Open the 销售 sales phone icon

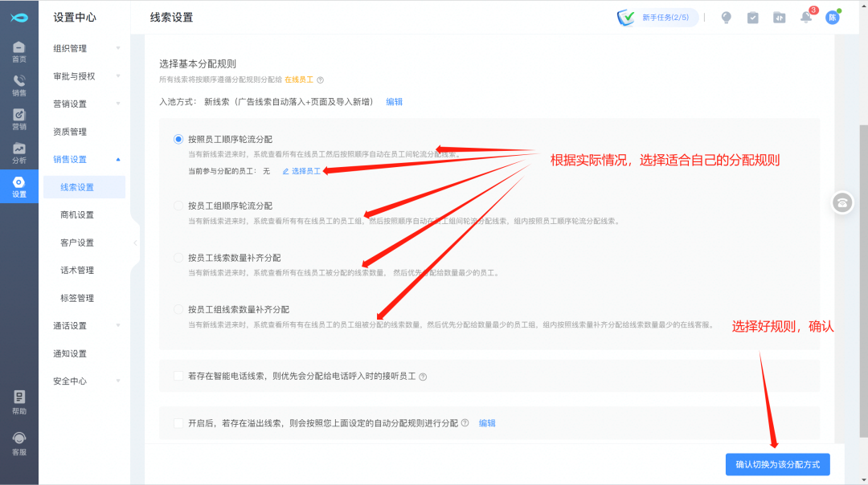point(18,85)
